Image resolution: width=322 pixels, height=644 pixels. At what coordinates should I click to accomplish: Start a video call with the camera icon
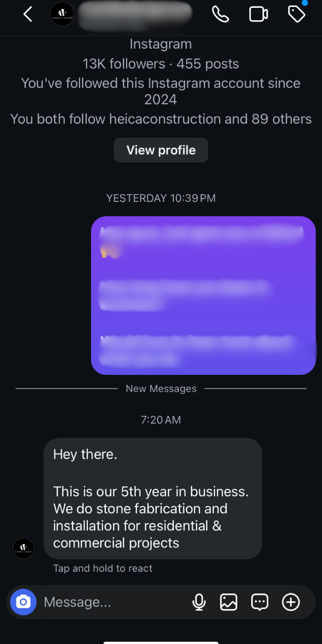tap(259, 14)
